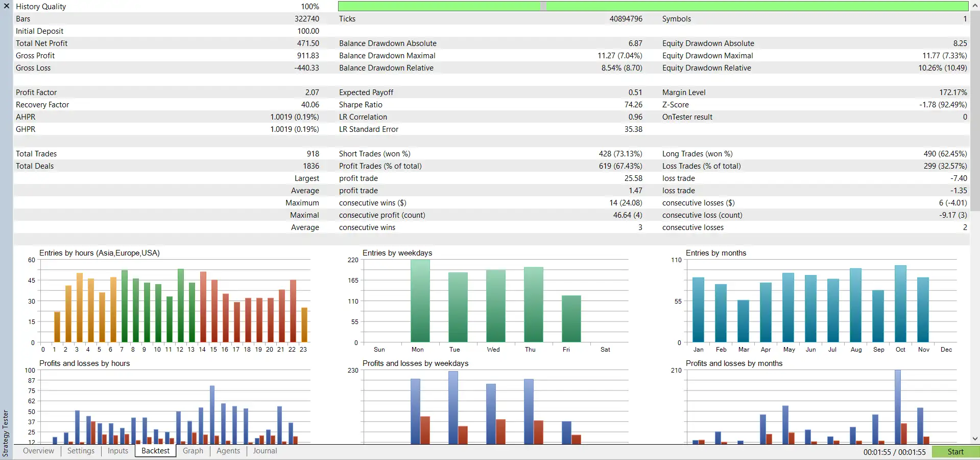Select the Total Net Profit row
Viewport: 980px width, 460px height.
tap(168, 43)
